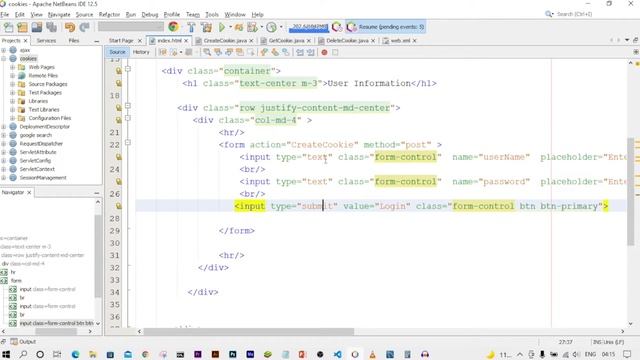Expand the Configuration Files folder
Viewport: 640px width, 360px height.
pyautogui.click(x=12, y=118)
